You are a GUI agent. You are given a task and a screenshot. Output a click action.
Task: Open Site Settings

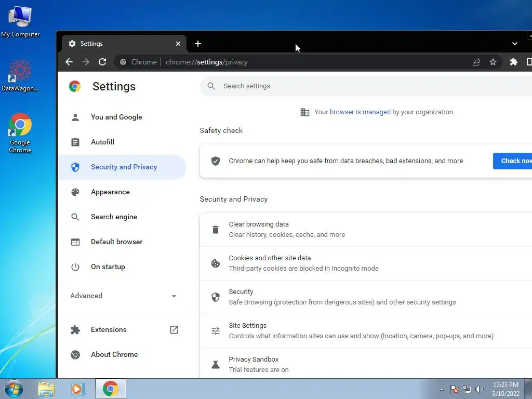coord(366,331)
